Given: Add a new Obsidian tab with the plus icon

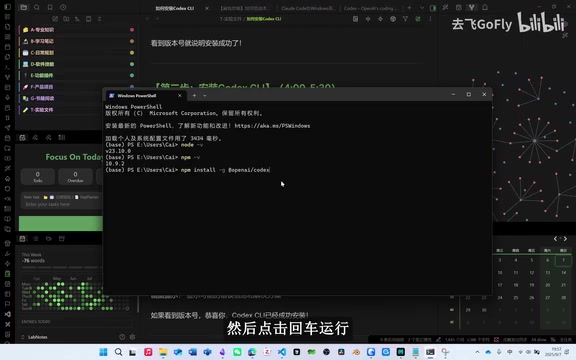Looking at the screenshot, I should 409,8.
